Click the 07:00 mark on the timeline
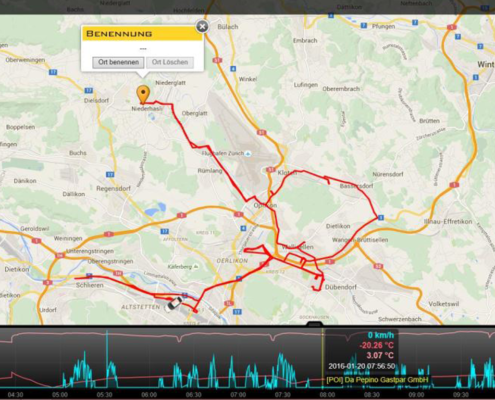The width and height of the screenshot is (495, 400). 238,395
